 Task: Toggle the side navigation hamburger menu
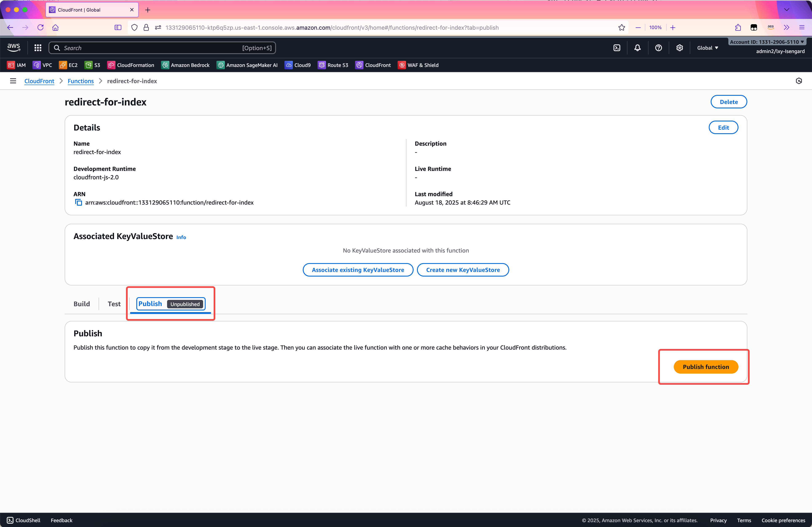(13, 81)
